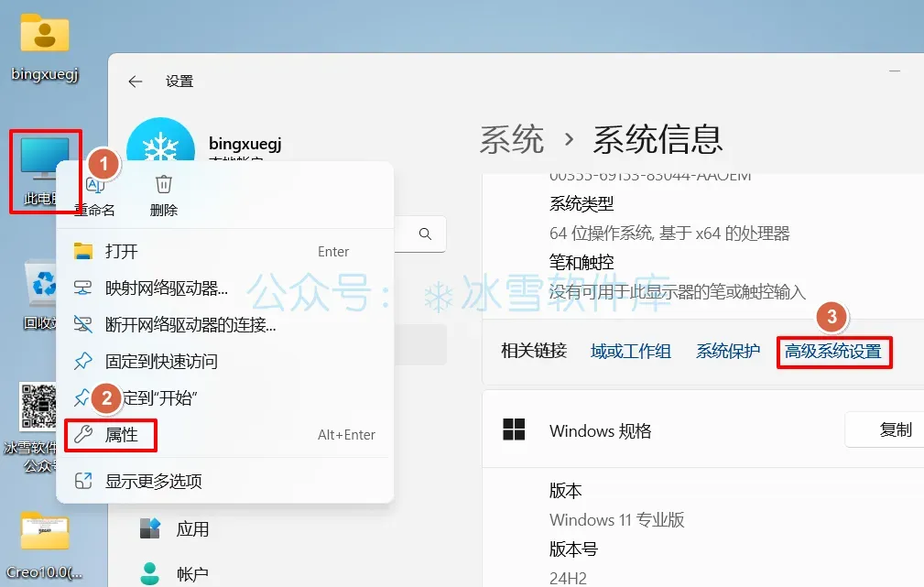Click the Windows 11 专业版 edition text
Screen dimensions: 924x587
(617, 520)
